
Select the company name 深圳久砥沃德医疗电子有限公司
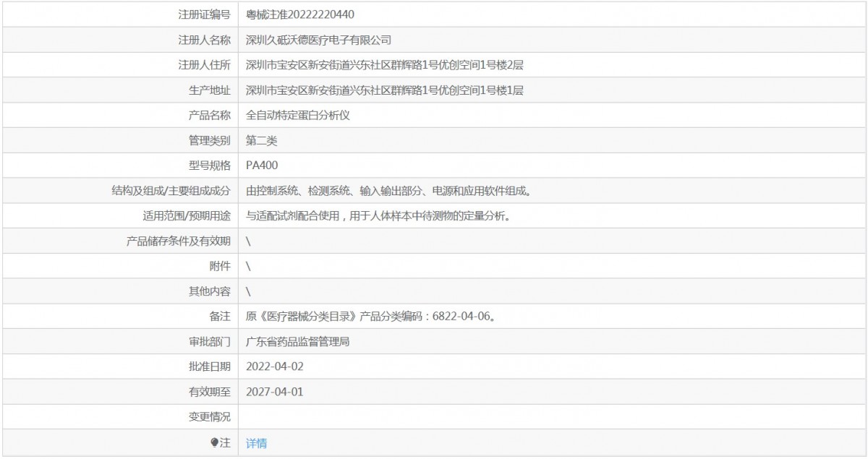coord(319,40)
